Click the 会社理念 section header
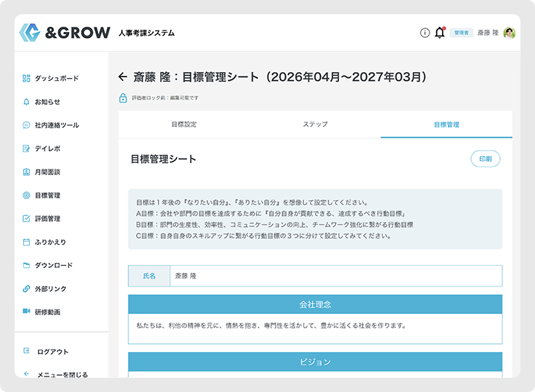Image resolution: width=535 pixels, height=392 pixels. pyautogui.click(x=315, y=304)
